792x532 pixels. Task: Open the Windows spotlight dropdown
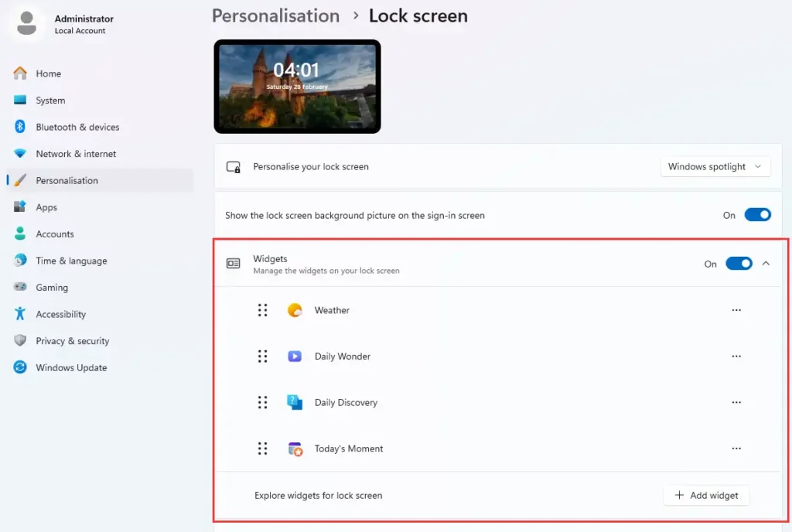(x=715, y=166)
